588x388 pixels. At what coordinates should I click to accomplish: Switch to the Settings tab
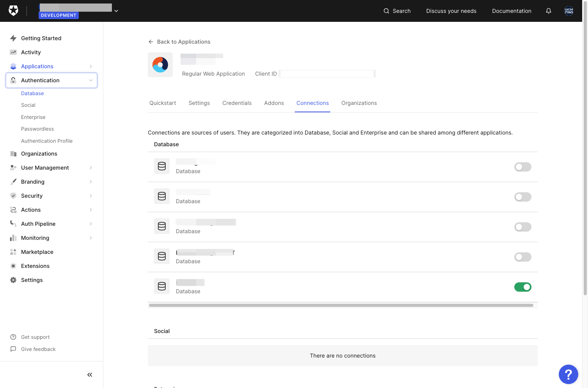[x=199, y=103]
